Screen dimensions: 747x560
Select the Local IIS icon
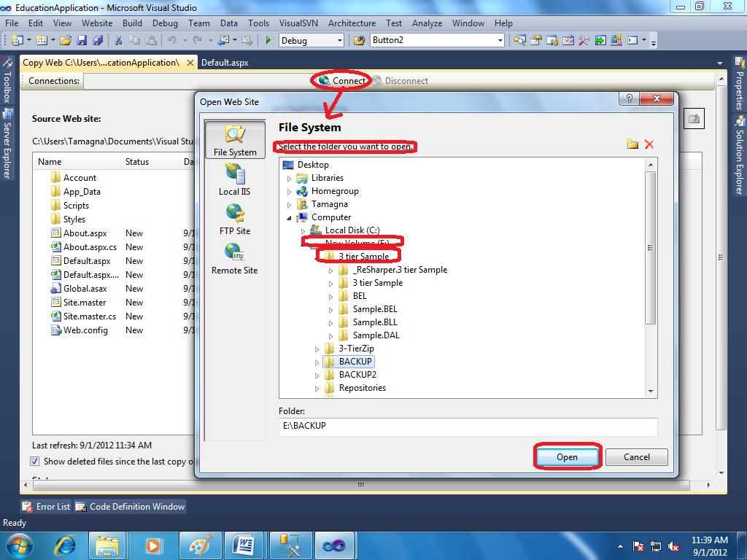pyautogui.click(x=234, y=179)
